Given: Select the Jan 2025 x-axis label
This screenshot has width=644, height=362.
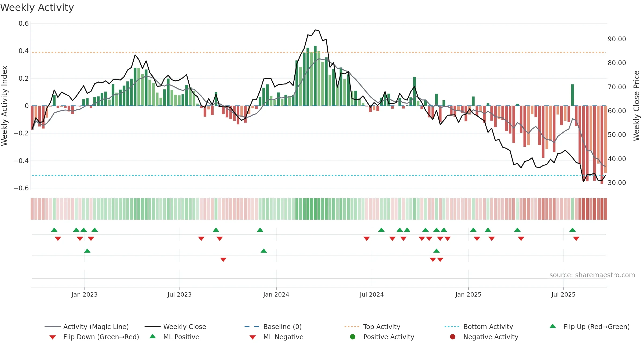Looking at the screenshot, I should (x=468, y=294).
